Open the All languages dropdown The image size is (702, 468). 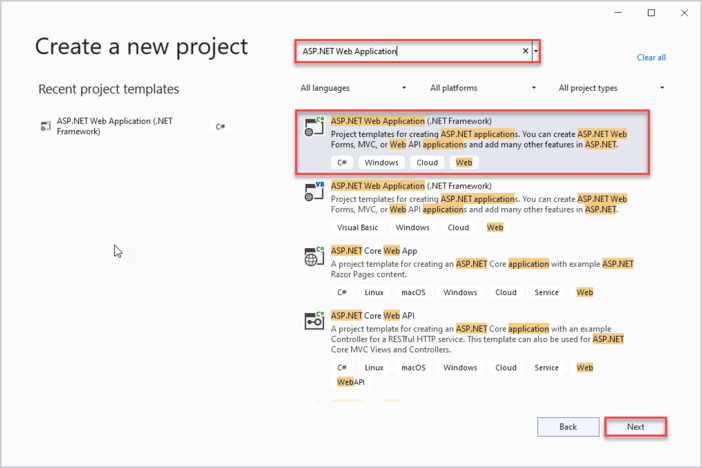tap(353, 88)
